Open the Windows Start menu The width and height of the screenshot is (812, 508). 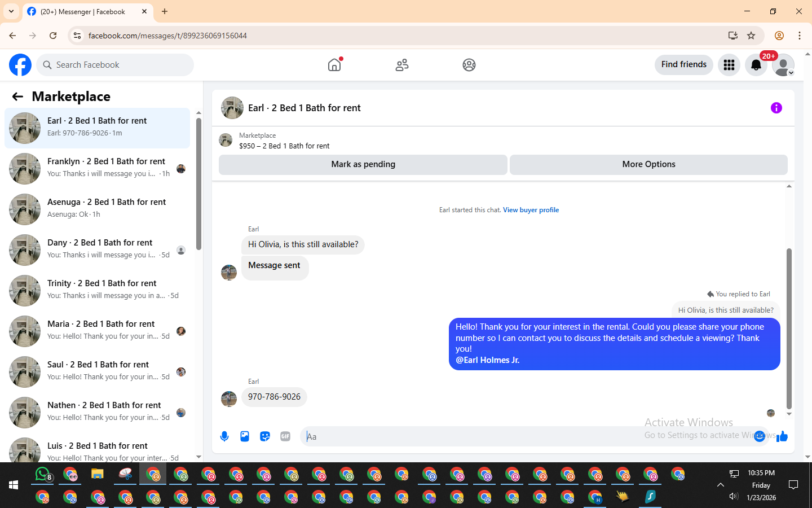(x=14, y=485)
